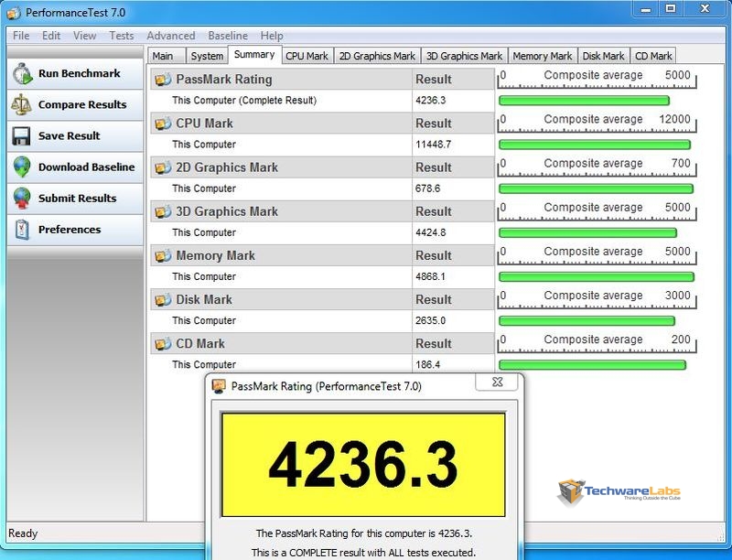Click the Memory Mark value 4868.1
Screen dimensions: 732x560
pyautogui.click(x=430, y=276)
